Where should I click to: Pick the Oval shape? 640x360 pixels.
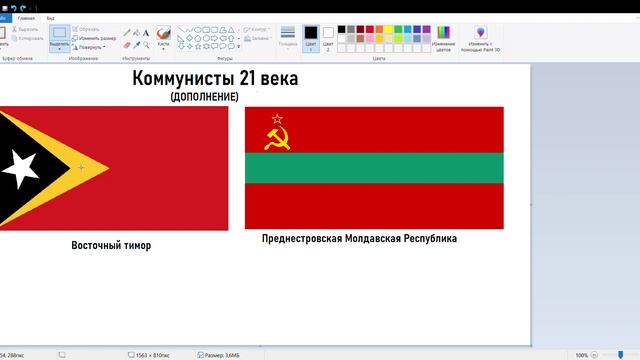198,30
